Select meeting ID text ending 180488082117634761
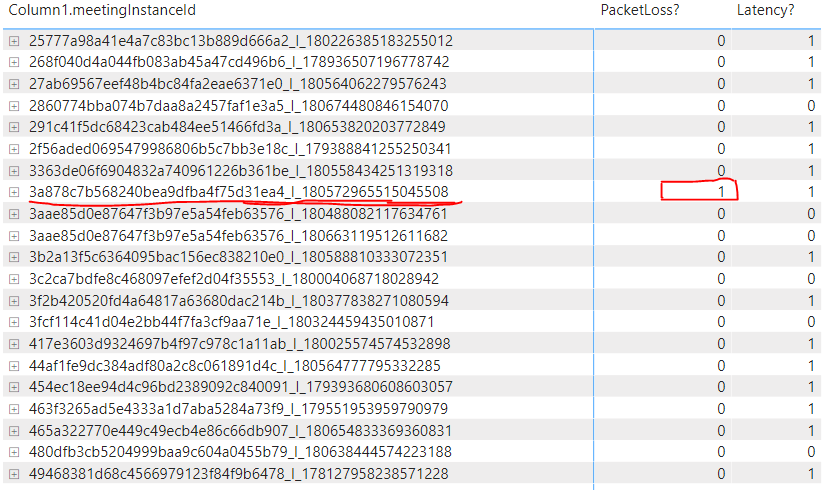 [x=238, y=214]
